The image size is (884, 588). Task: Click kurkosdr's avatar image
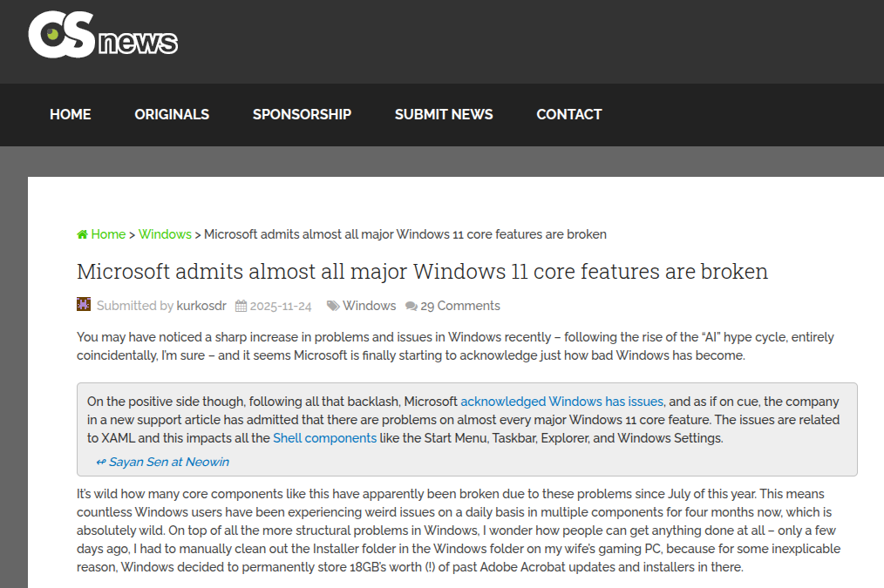tap(84, 304)
